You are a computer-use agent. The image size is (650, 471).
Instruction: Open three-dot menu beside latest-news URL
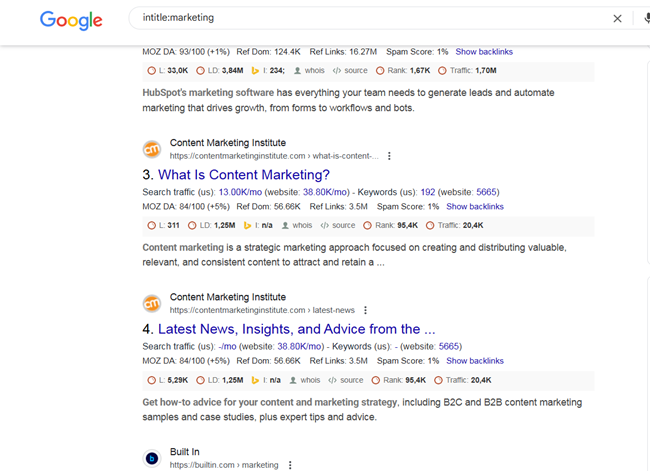(365, 310)
